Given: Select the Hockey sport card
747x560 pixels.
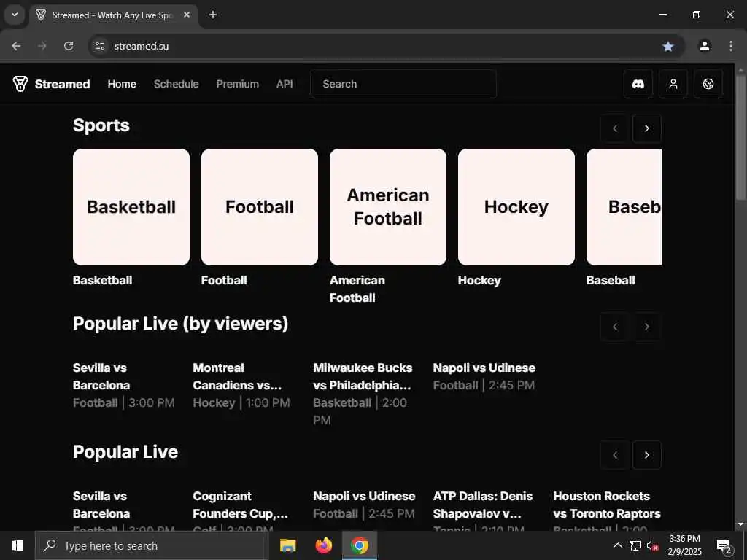Looking at the screenshot, I should (516, 207).
